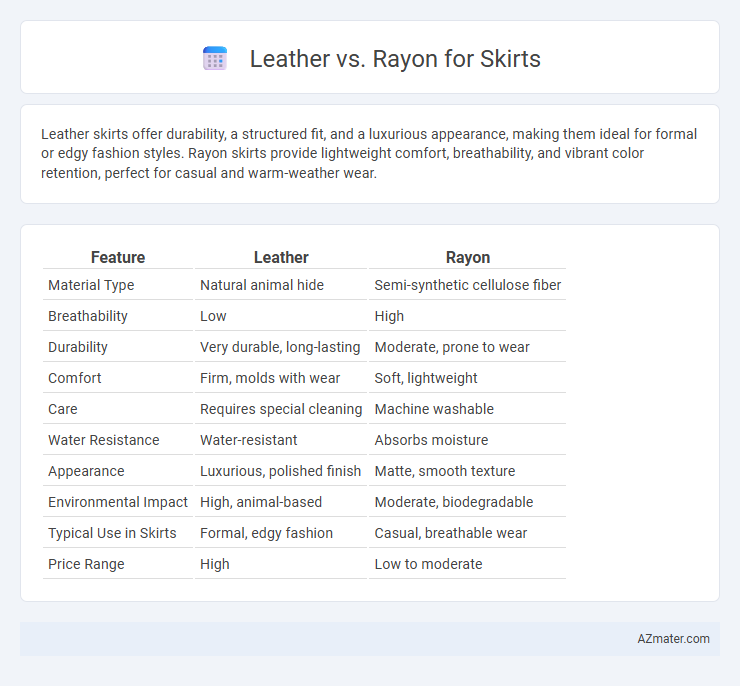Image resolution: width=740 pixels, height=686 pixels.
Task: Click the calendar grid icon beside the title
Action: coord(215,59)
